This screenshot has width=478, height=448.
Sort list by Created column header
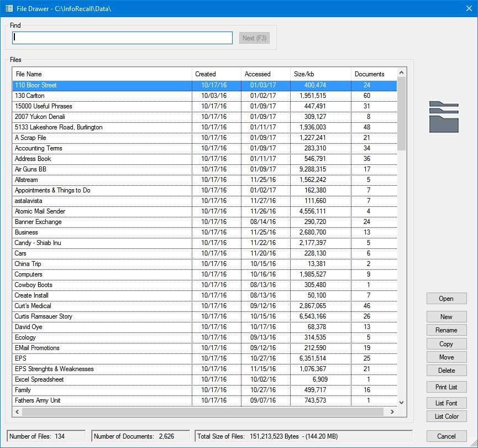pyautogui.click(x=217, y=74)
